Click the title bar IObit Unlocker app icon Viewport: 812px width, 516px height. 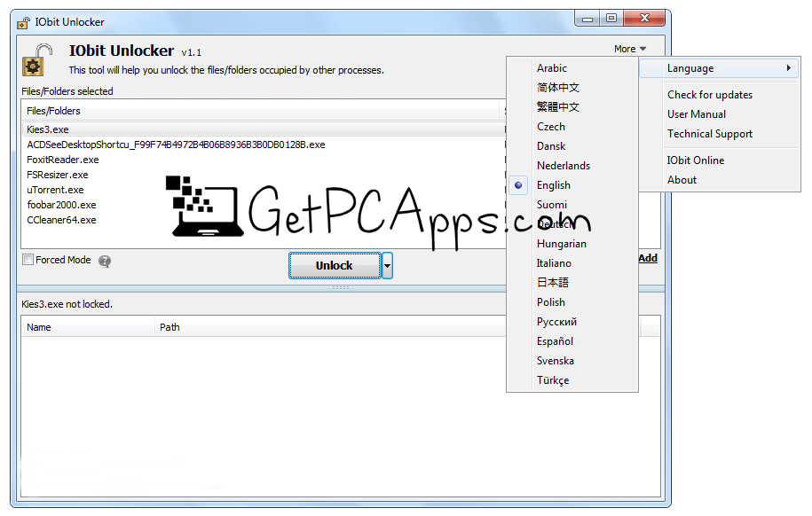(23, 23)
